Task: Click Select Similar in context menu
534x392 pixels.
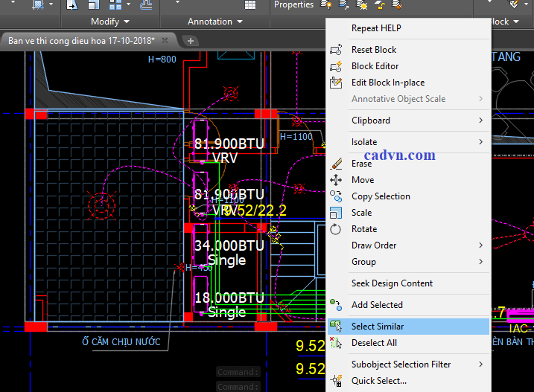Action: (378, 327)
